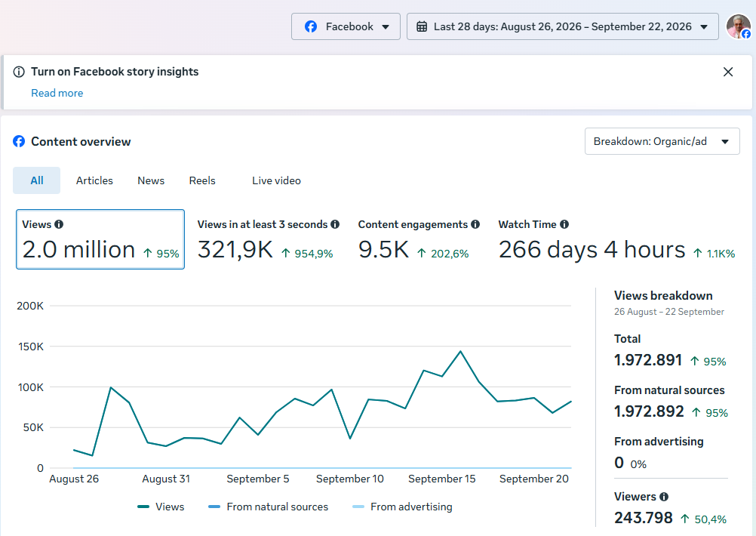Click the Content overview heading

pos(81,141)
